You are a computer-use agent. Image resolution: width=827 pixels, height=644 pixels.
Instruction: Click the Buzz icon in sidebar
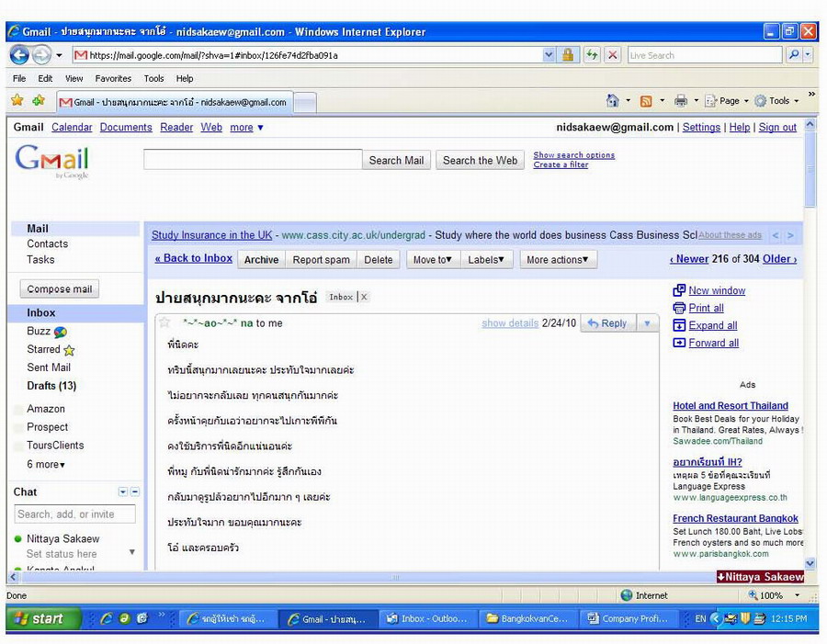coord(61,332)
